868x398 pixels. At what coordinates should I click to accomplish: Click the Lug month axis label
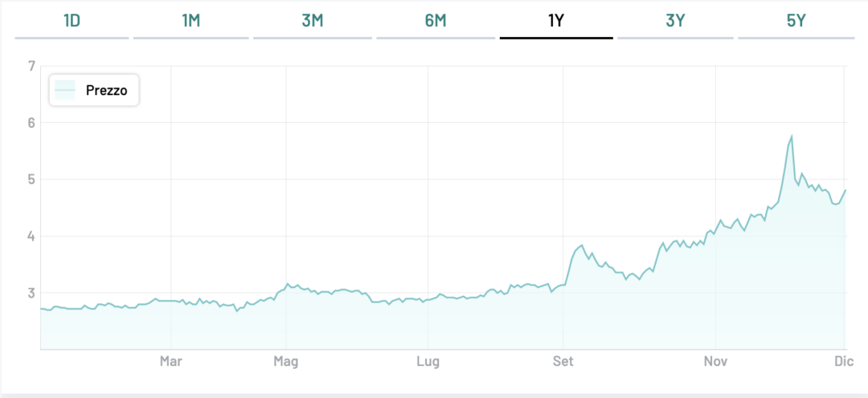428,362
